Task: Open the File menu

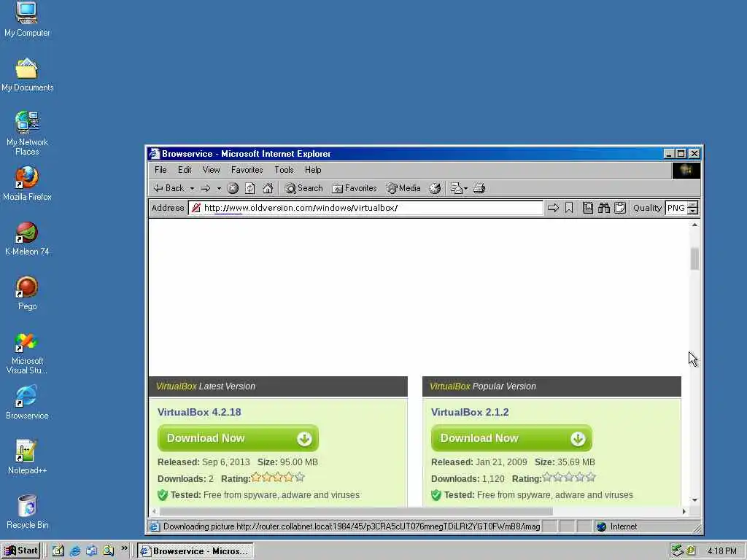Action: pos(160,169)
